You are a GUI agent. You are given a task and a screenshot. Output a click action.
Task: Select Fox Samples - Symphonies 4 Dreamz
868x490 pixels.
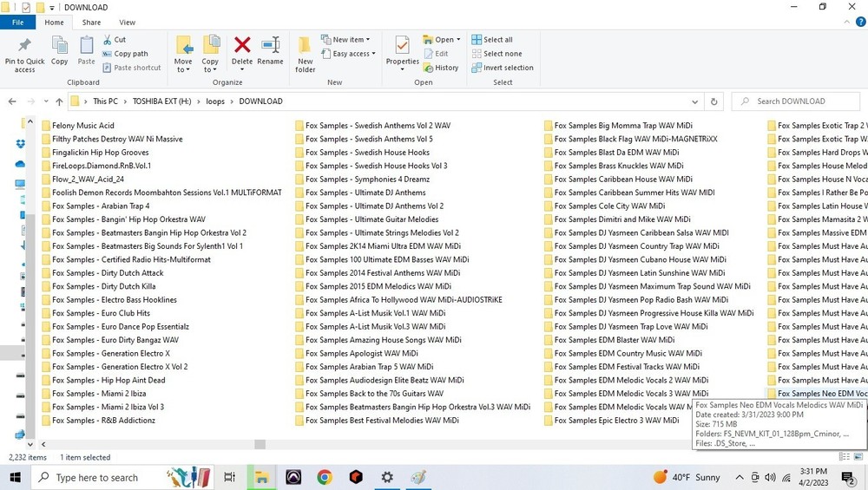[x=363, y=180]
